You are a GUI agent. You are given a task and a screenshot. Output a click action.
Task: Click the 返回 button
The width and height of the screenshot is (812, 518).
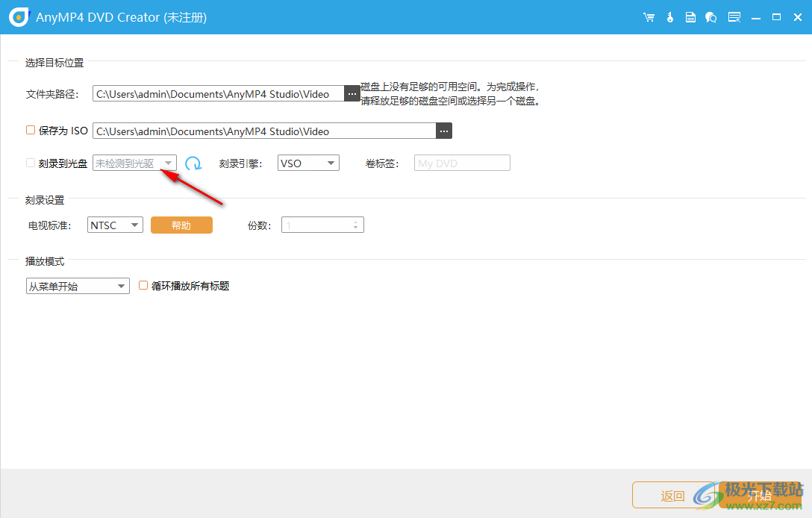coord(673,496)
